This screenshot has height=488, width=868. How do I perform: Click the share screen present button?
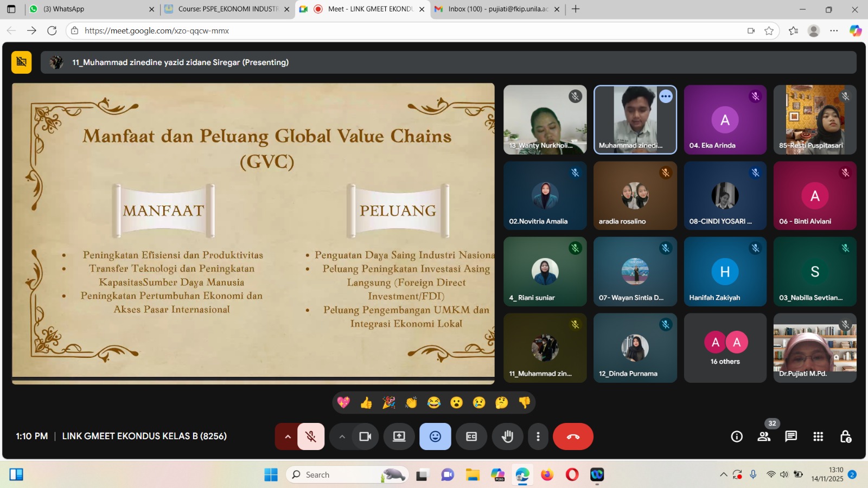(x=399, y=436)
